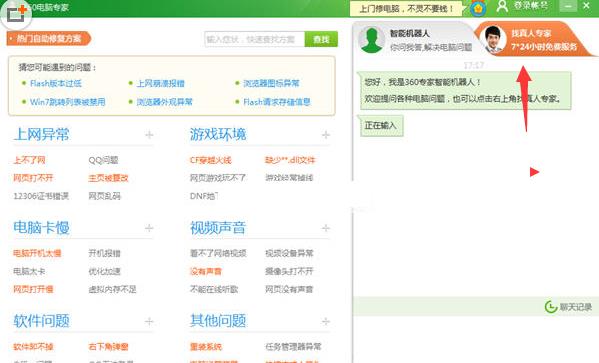599x363 pixels.
Task: Click the human expert photo avatar
Action: tap(494, 39)
